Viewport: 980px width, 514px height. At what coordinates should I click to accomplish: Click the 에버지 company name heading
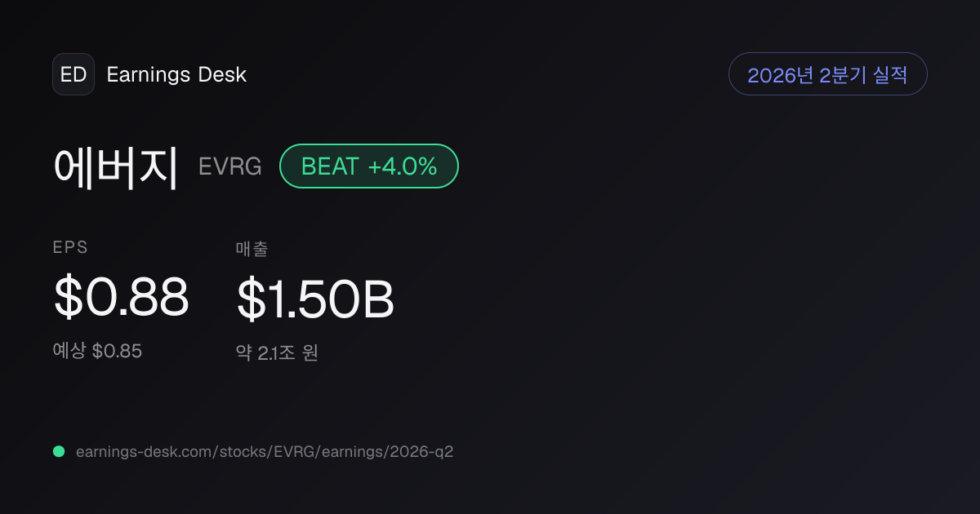(116, 166)
